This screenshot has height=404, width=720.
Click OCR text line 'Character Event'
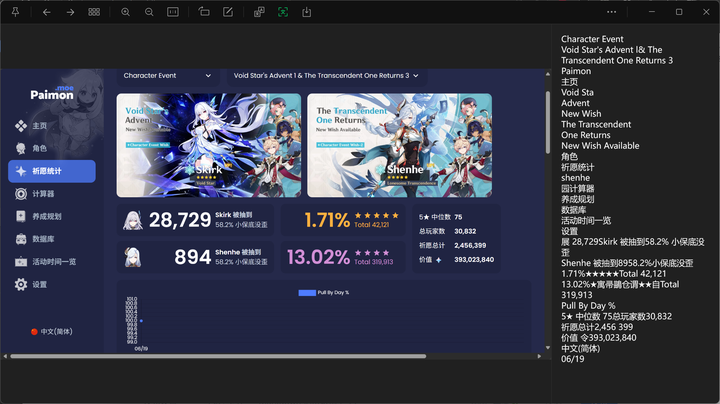(x=592, y=39)
